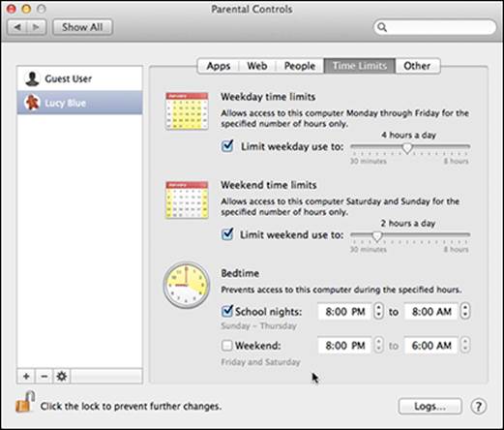Select Guest User in the user list
The image size is (504, 430).
[x=79, y=78]
